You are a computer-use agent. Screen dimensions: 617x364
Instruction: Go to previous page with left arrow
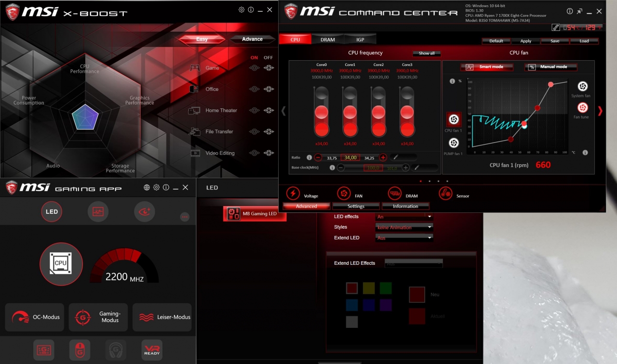click(283, 111)
